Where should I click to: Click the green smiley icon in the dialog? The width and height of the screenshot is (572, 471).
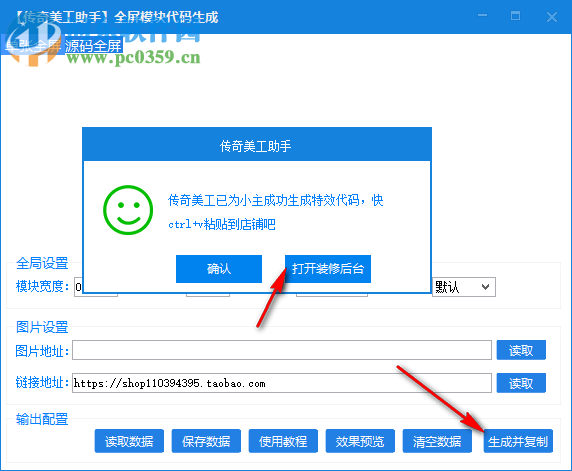(x=128, y=210)
